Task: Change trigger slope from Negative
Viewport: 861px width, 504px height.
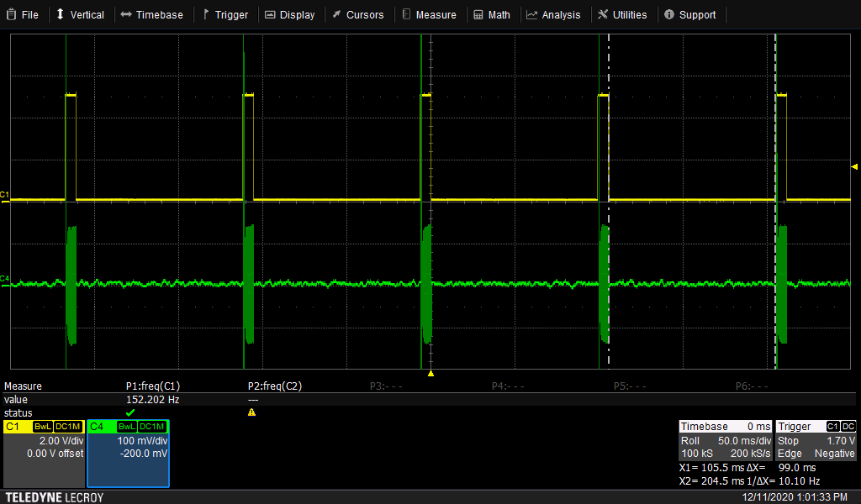Action: pos(834,453)
